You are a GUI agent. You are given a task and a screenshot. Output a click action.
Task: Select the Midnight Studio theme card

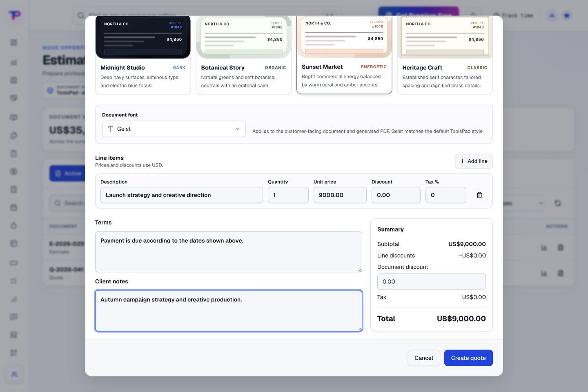pyautogui.click(x=143, y=55)
